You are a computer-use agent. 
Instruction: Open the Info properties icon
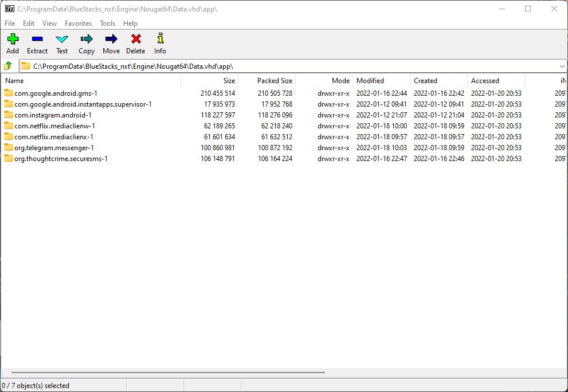coord(160,38)
